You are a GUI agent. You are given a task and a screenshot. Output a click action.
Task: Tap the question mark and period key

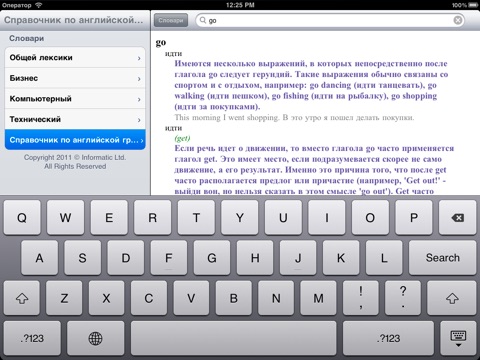pos(403,298)
